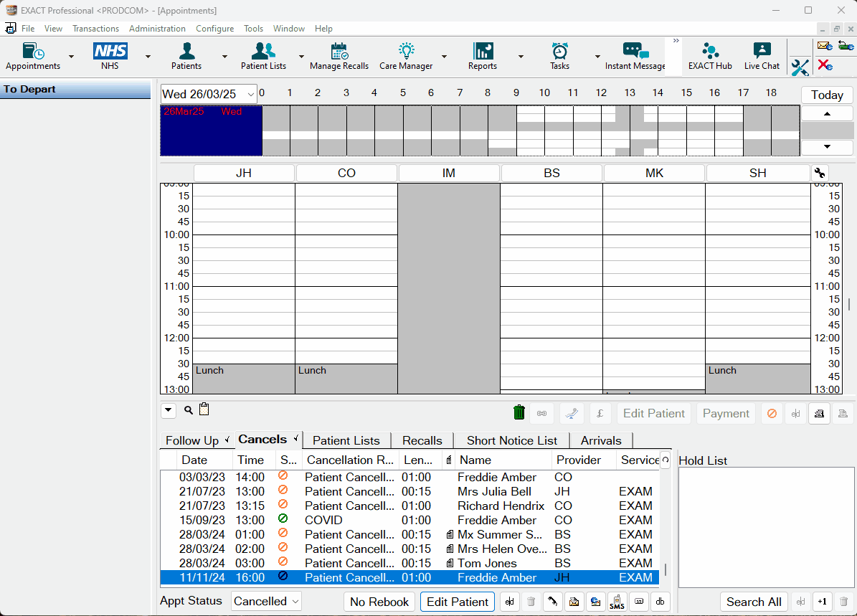Image resolution: width=857 pixels, height=616 pixels.
Task: Click Edit Patient button beside No Rebook
Action: tap(458, 602)
